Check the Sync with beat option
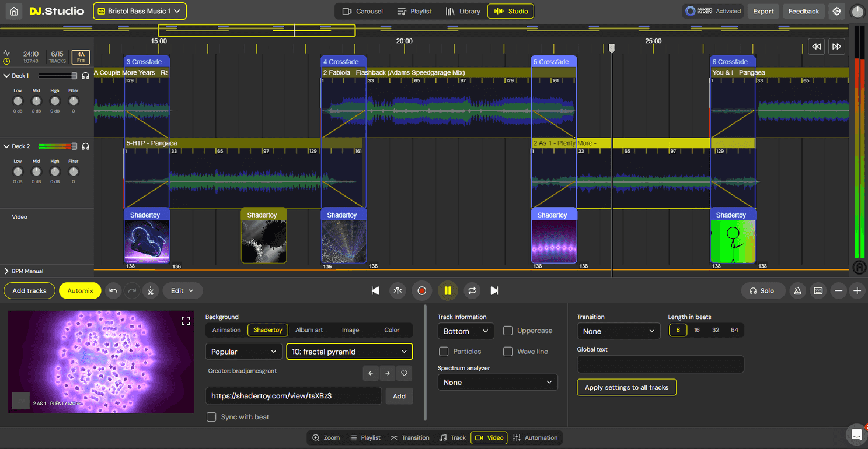Image resolution: width=868 pixels, height=449 pixels. (x=211, y=416)
